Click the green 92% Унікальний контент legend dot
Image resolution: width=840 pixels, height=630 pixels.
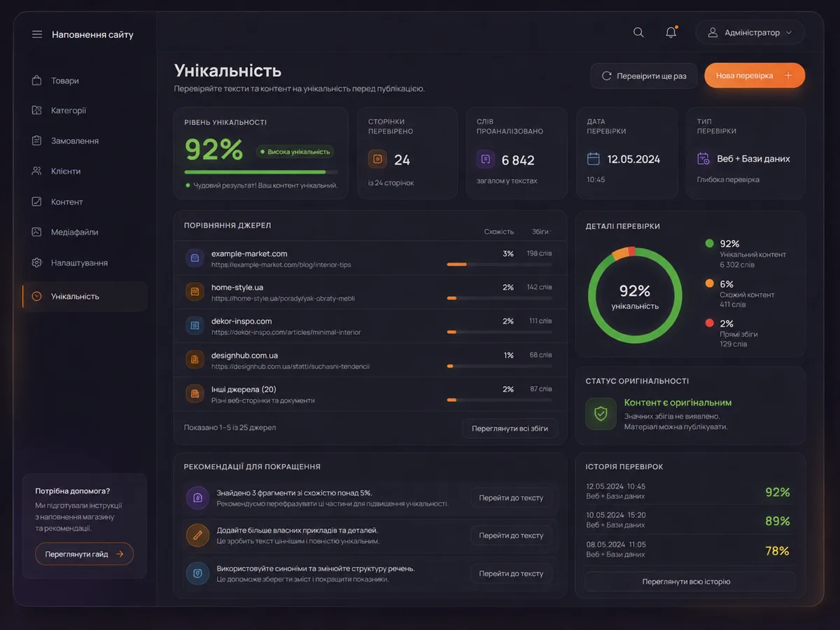tap(710, 244)
